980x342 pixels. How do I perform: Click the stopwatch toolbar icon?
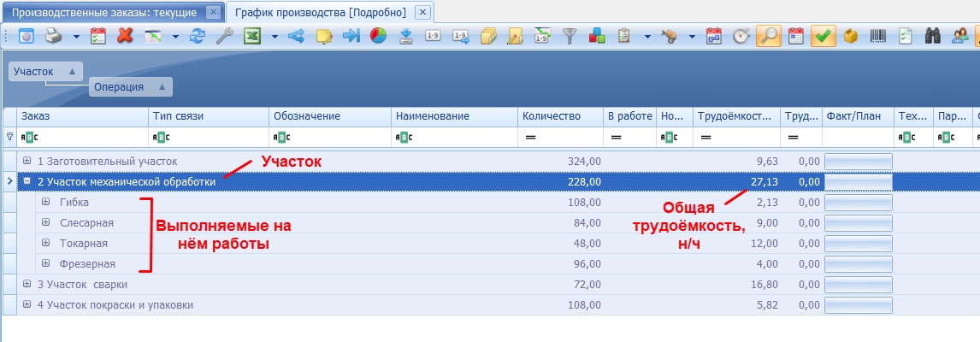(741, 36)
